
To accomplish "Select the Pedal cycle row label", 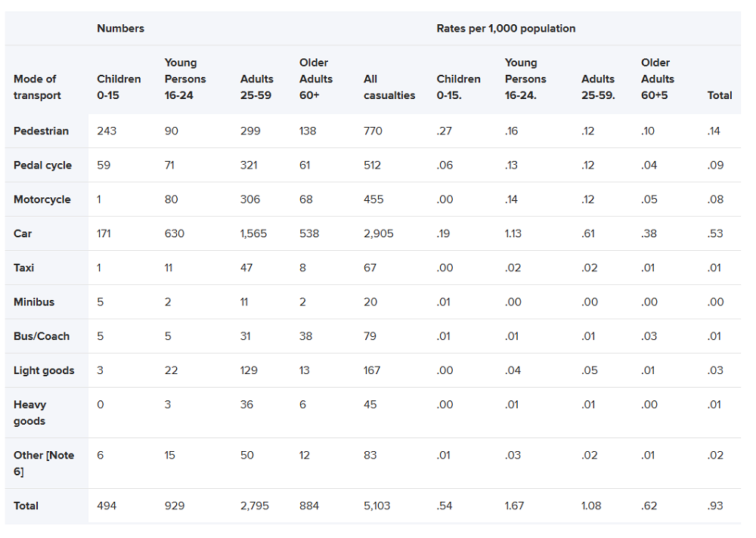I will click(42, 165).
